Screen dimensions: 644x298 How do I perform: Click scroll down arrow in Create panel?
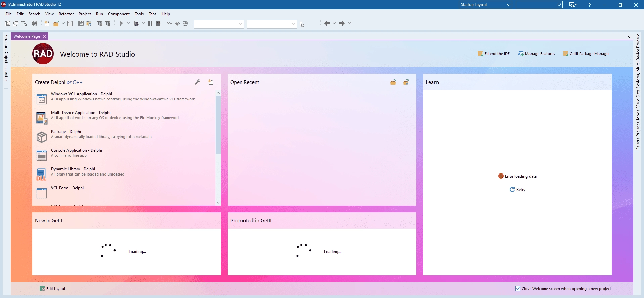click(218, 203)
